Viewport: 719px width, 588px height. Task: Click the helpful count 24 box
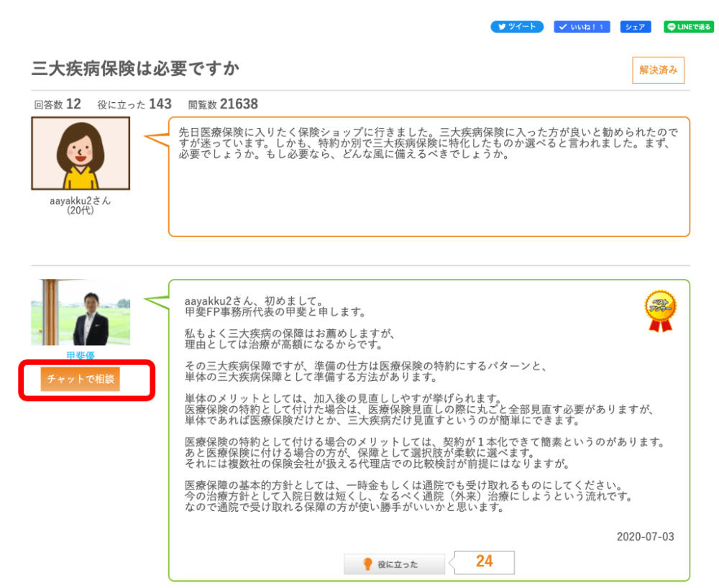click(x=484, y=562)
